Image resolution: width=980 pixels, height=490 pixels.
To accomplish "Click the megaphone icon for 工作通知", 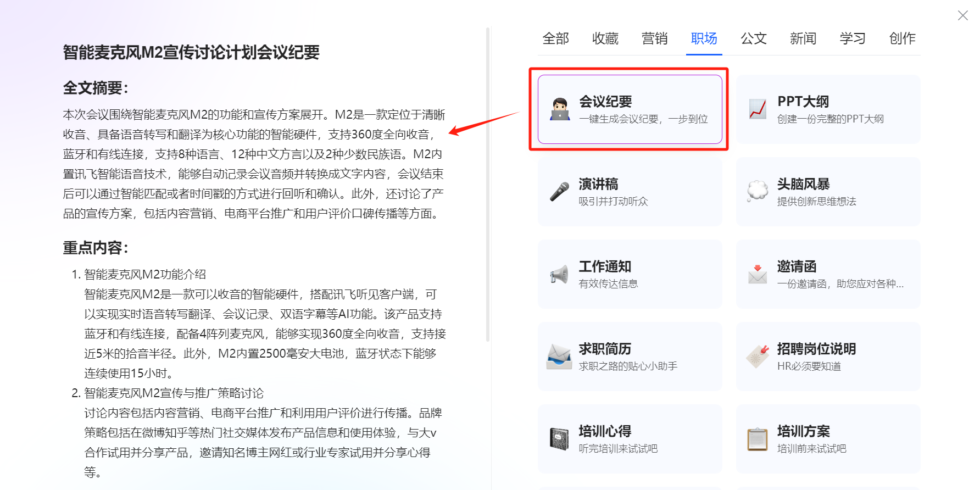I will click(x=560, y=274).
